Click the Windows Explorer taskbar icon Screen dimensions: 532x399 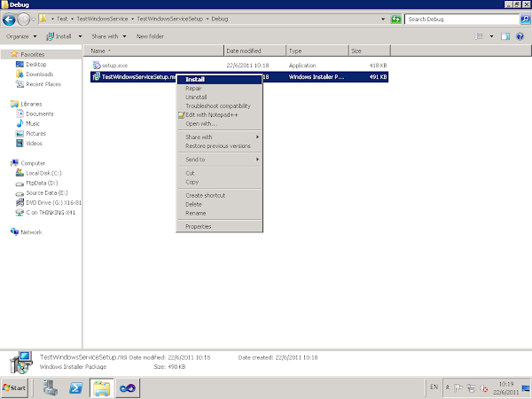tap(102, 387)
